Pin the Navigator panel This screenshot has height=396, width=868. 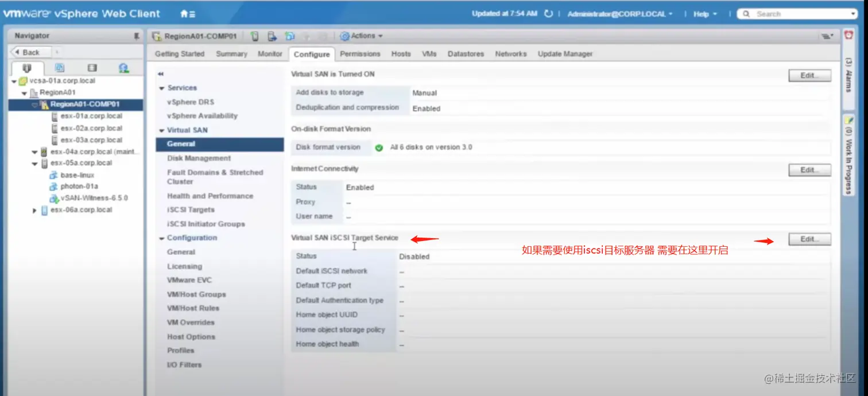tap(137, 36)
